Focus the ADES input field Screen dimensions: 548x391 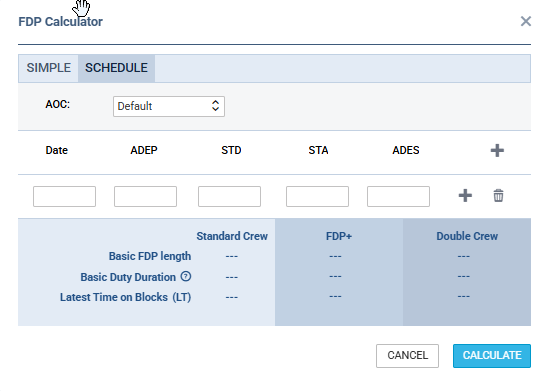[x=398, y=196]
